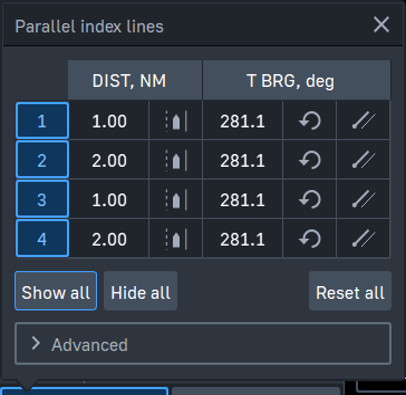Click the Reset all button
The width and height of the screenshot is (406, 395).
(x=350, y=291)
